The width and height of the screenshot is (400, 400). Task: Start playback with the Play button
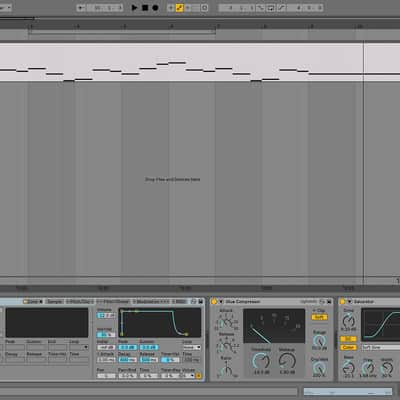pyautogui.click(x=134, y=7)
